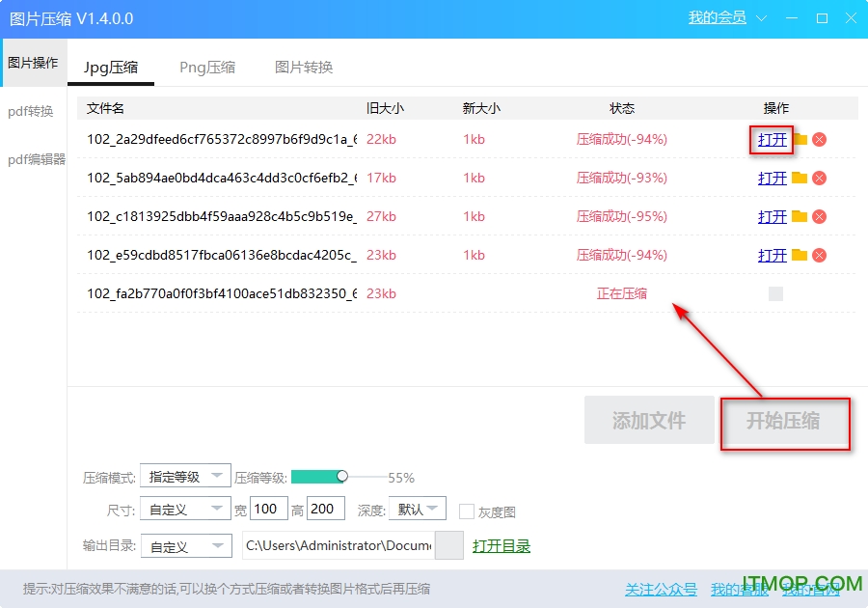
Task: Open the 打开目录 link
Action: pos(502,546)
